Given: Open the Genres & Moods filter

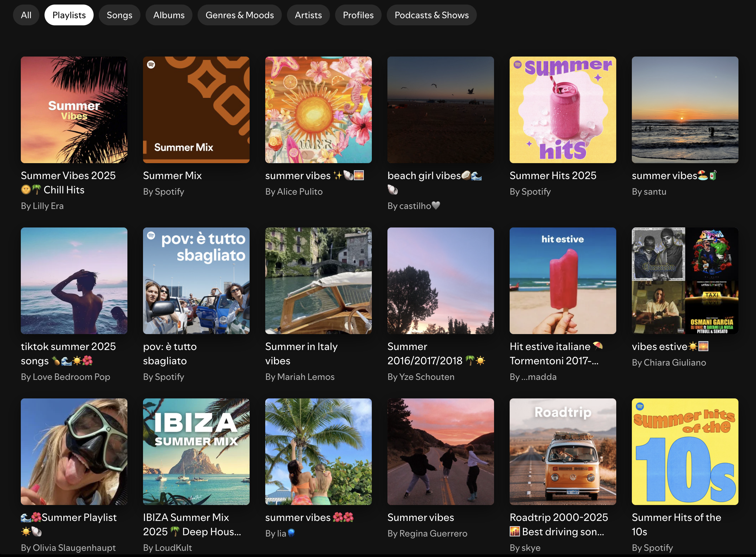Looking at the screenshot, I should [240, 15].
